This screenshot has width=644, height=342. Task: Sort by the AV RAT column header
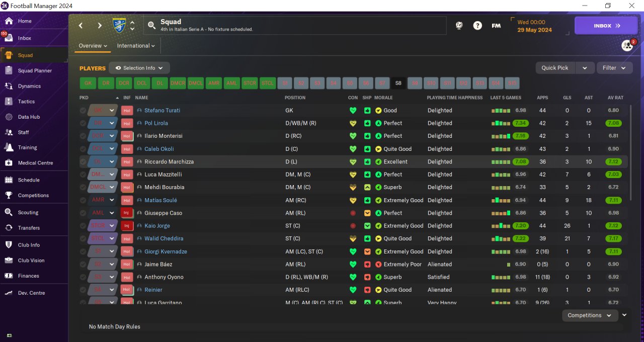click(x=615, y=98)
